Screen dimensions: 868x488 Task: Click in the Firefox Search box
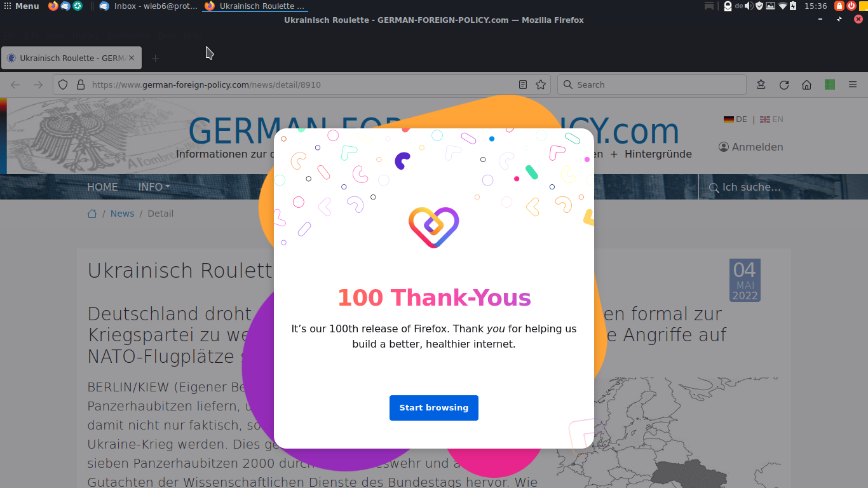tap(652, 85)
